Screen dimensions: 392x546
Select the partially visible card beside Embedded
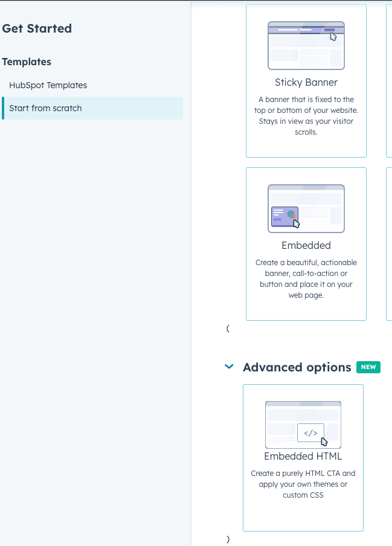coord(388,243)
